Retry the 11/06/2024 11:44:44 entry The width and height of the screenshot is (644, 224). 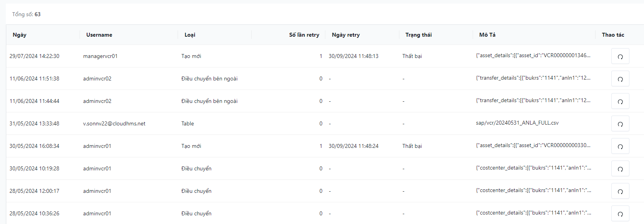620,101
